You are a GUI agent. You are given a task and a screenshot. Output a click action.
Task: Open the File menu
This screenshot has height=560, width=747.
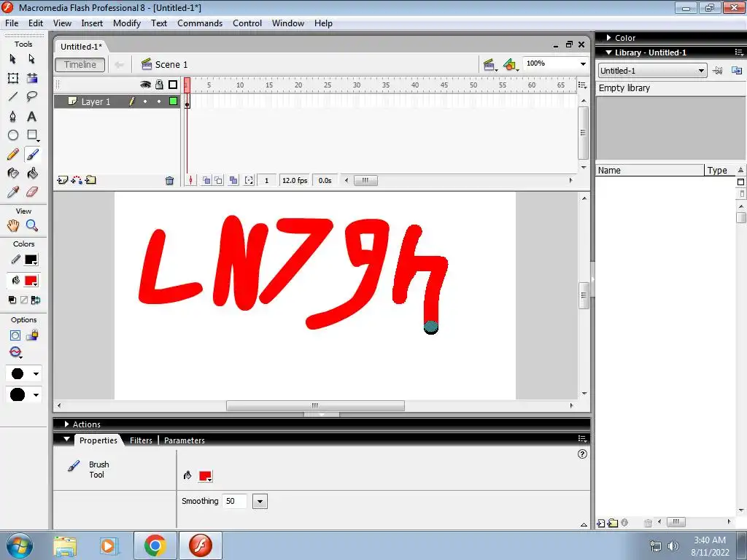point(12,23)
